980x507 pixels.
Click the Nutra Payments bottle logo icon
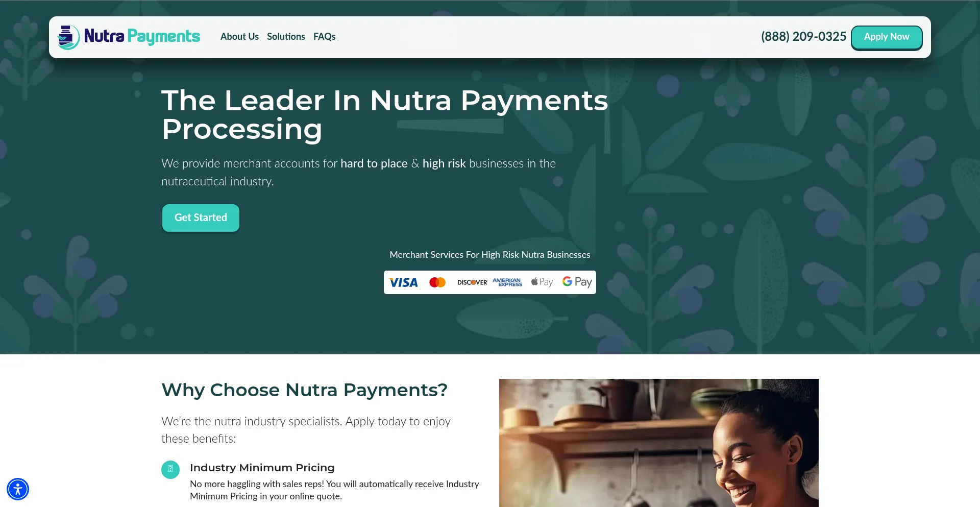point(68,37)
